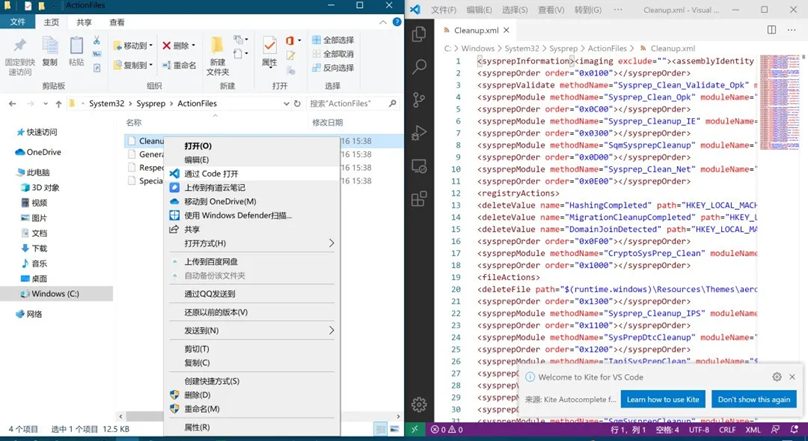Click the Back arrow in File Explorer

tap(12, 104)
